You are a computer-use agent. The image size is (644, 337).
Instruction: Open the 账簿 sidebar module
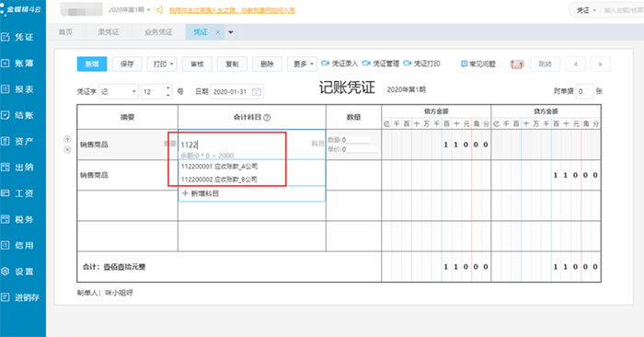pos(18,63)
